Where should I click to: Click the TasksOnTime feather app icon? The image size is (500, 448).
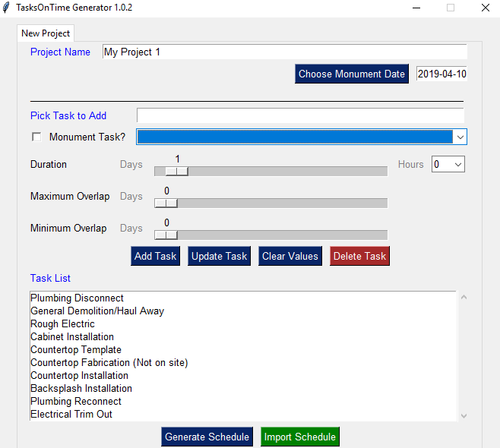click(x=7, y=8)
